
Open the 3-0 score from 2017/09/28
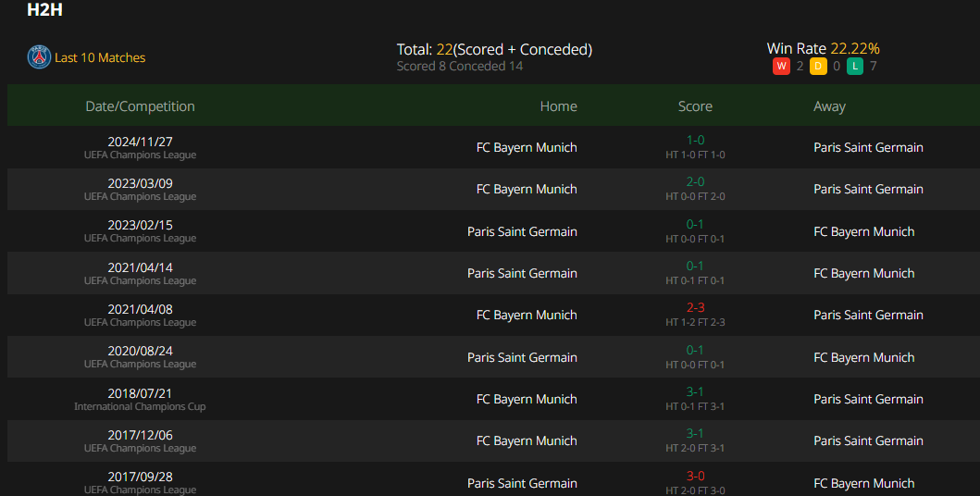click(x=695, y=477)
